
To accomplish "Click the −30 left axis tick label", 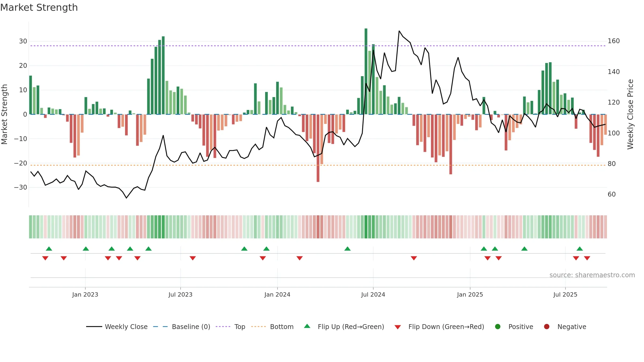I will [21, 187].
